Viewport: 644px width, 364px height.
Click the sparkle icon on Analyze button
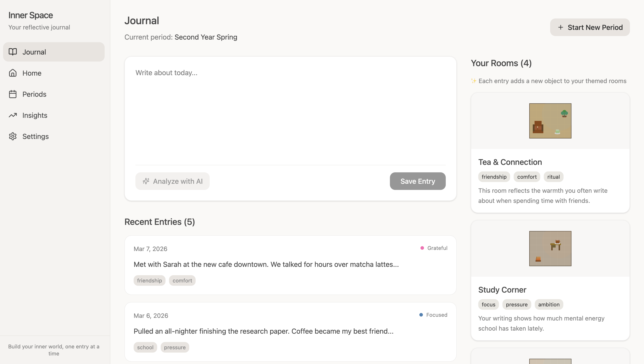point(146,181)
